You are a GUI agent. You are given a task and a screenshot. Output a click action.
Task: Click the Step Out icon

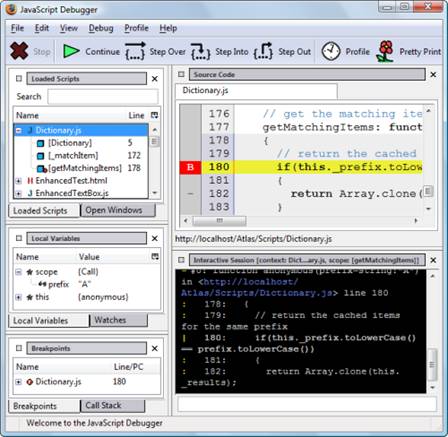click(263, 51)
